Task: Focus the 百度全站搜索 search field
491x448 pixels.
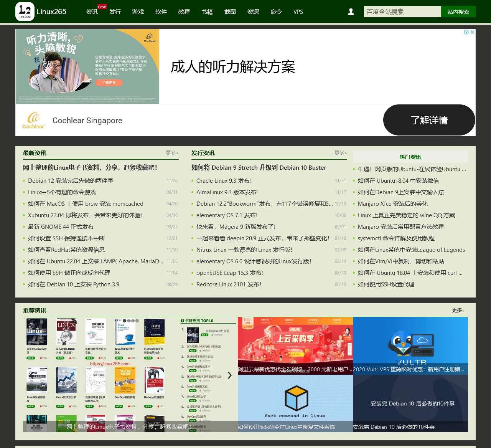Action: 402,12
